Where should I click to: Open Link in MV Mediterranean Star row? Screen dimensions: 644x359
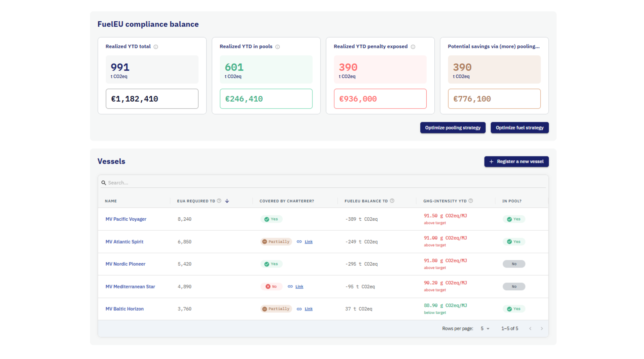pos(299,287)
